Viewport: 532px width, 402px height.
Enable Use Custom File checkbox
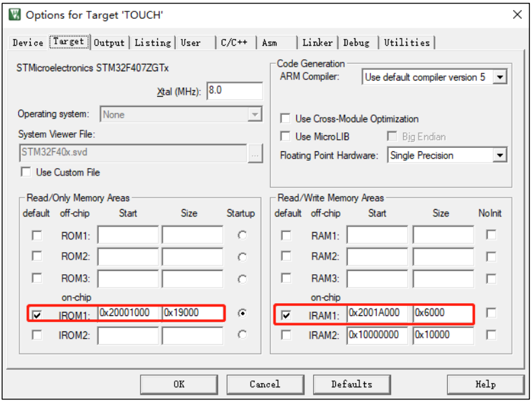26,172
